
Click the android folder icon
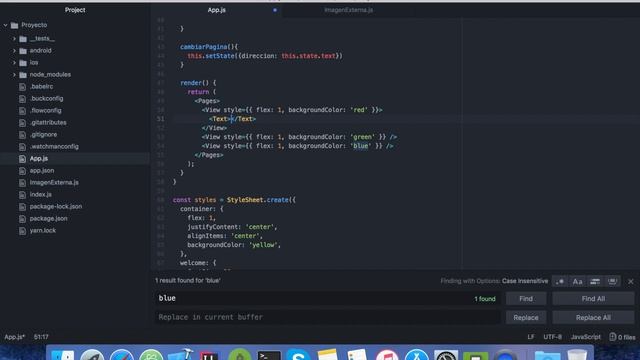coord(23,51)
